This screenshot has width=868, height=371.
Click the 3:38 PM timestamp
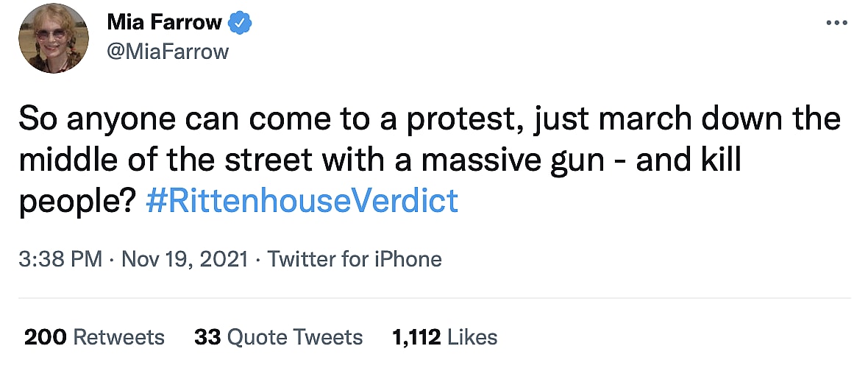tap(60, 259)
